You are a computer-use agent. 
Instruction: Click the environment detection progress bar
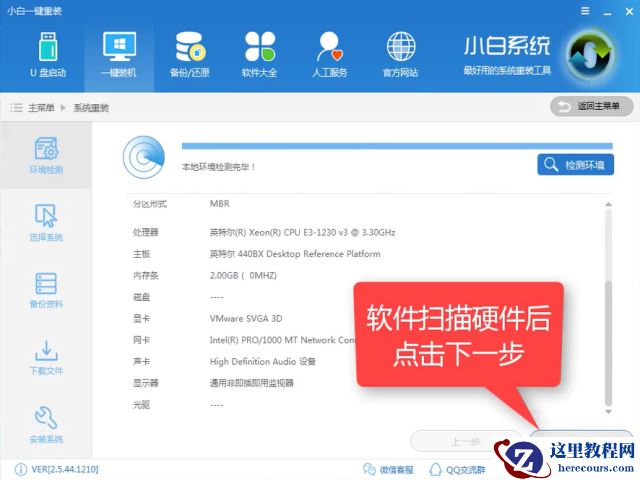[x=397, y=146]
